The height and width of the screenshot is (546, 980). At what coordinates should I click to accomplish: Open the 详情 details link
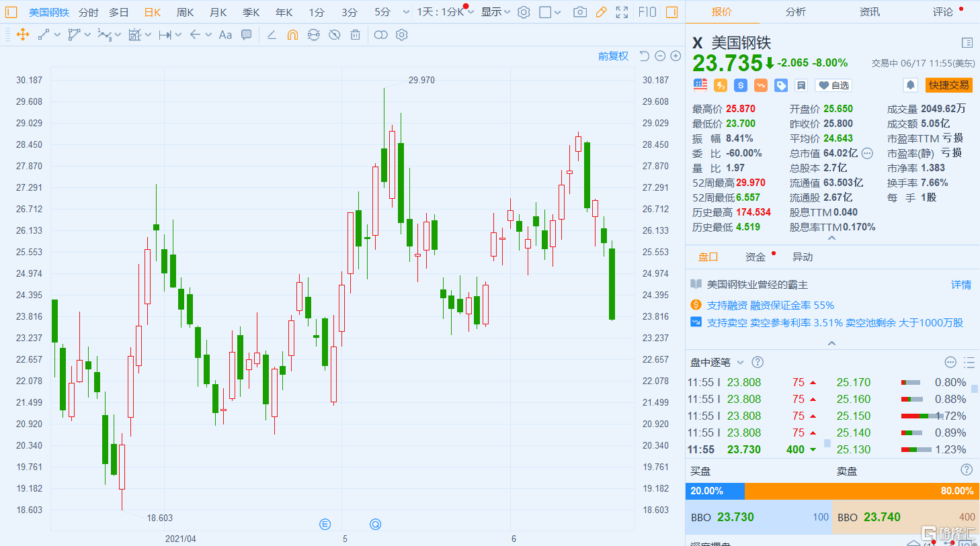pyautogui.click(x=961, y=285)
